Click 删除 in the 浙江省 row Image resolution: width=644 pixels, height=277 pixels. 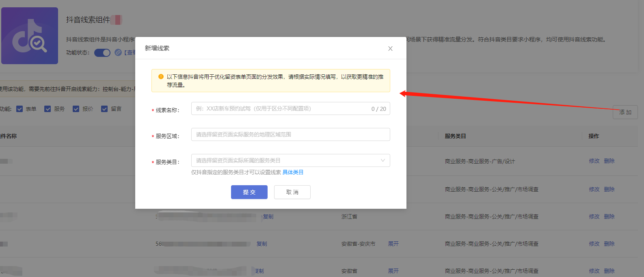[x=609, y=216]
